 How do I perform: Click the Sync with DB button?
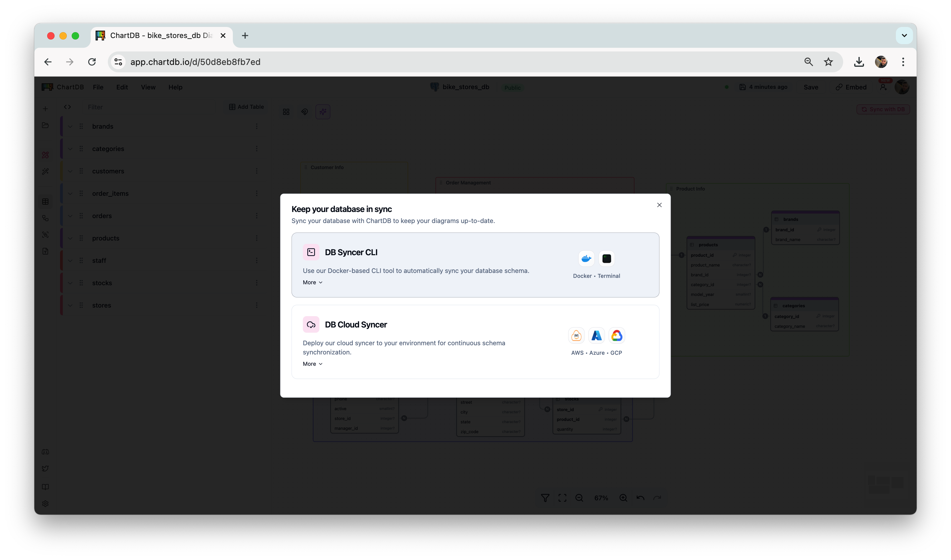pos(883,109)
